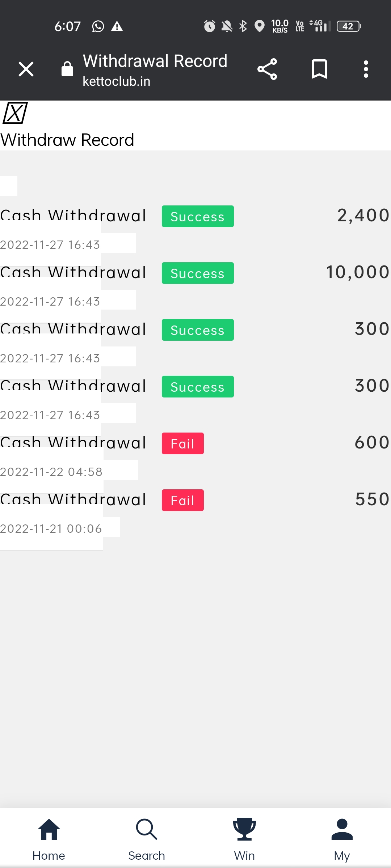This screenshot has height=868, width=391.
Task: Tap the boxed X back icon
Action: pos(15,113)
